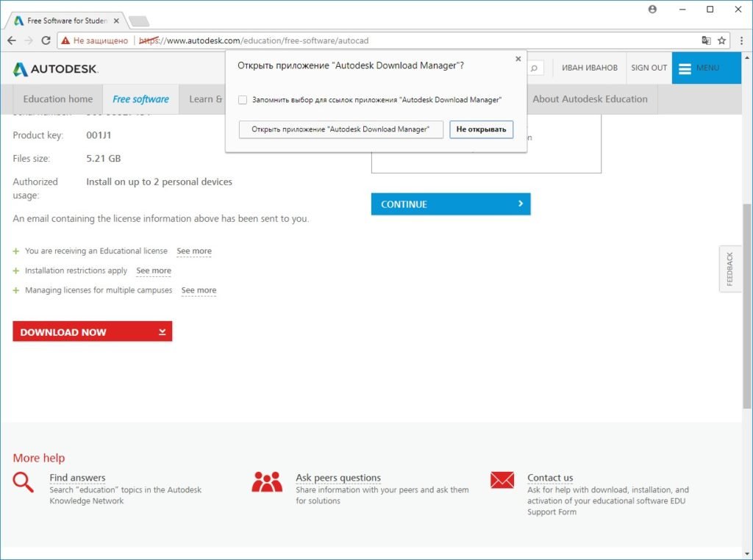Open the Contact us link
The width and height of the screenshot is (753, 560).
point(550,478)
